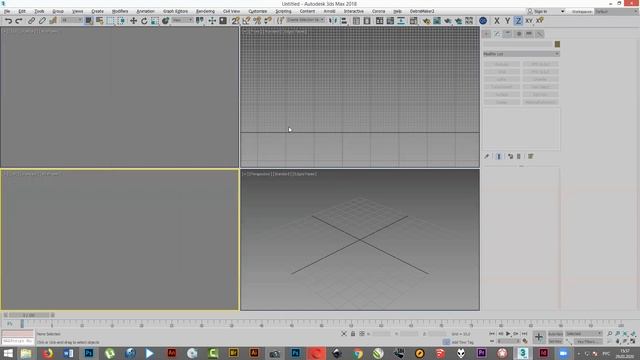Click the time slider handle
Image resolution: width=640 pixels, height=360 pixels.
[x=29, y=315]
